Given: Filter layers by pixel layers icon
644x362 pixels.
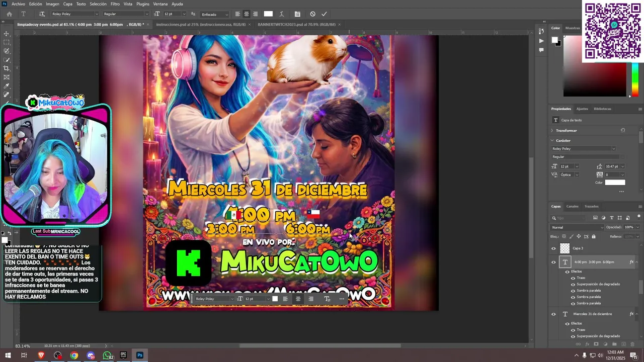Looking at the screenshot, I should (595, 218).
